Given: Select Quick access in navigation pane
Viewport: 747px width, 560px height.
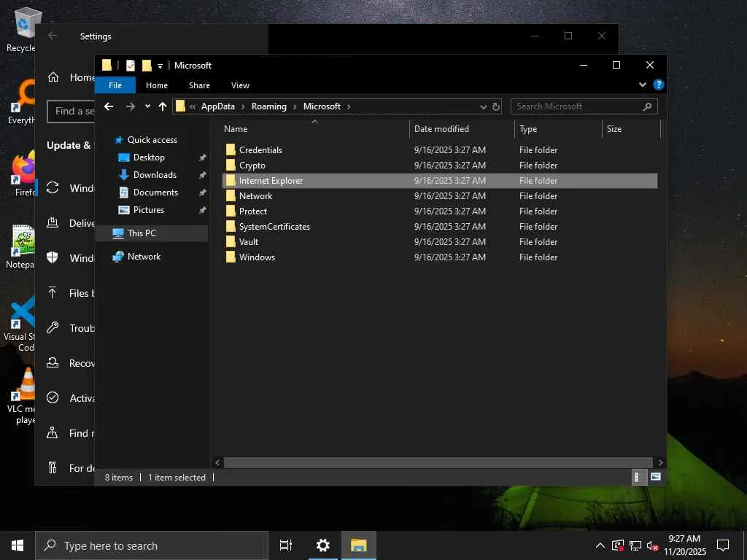Looking at the screenshot, I should click(152, 140).
